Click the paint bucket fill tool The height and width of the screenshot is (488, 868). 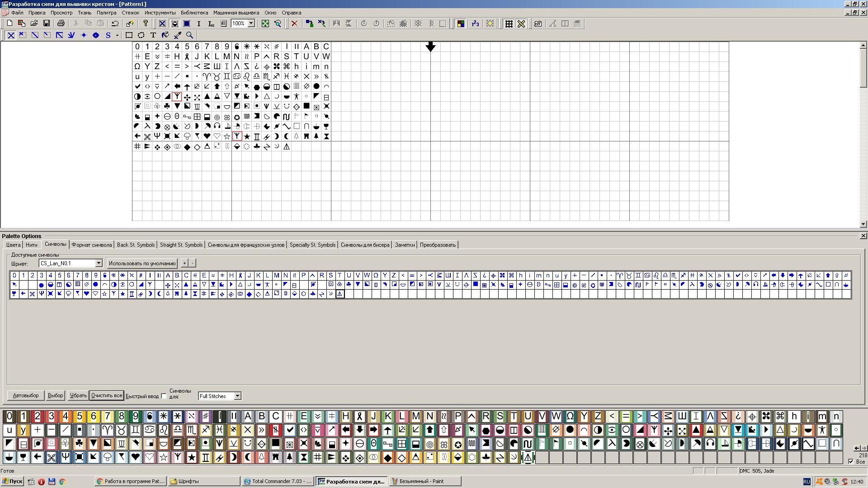pos(165,35)
